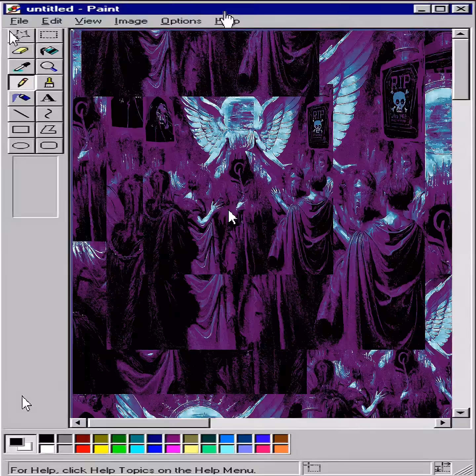476x476 pixels.
Task: Click the vertical scrollbar down arrow
Action: coord(461,413)
